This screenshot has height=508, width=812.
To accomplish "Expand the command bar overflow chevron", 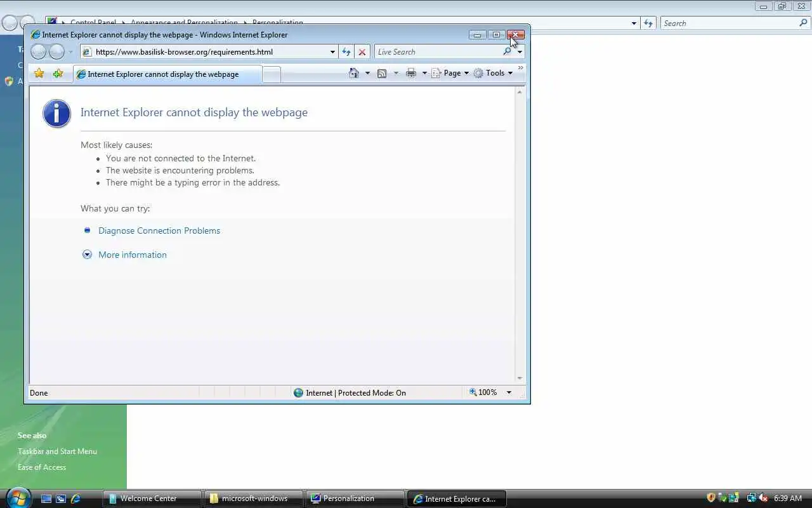I will 521,68.
